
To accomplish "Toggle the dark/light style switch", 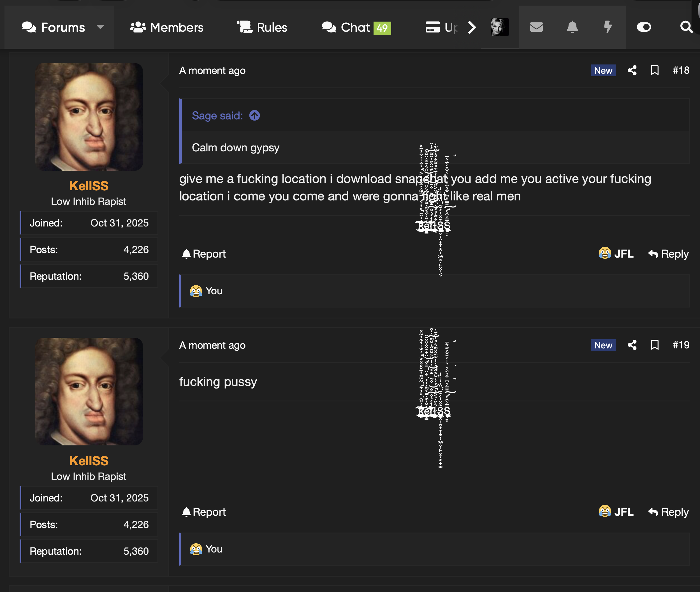I will (644, 27).
